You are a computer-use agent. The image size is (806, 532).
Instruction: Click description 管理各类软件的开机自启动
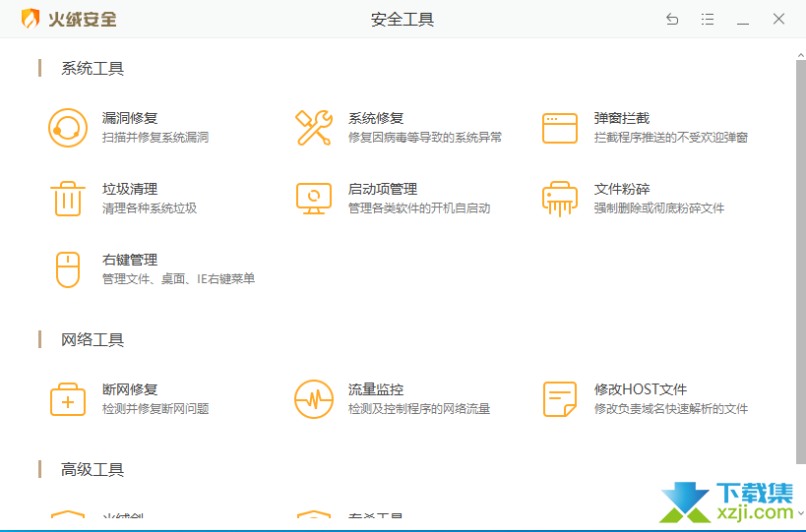tap(419, 207)
